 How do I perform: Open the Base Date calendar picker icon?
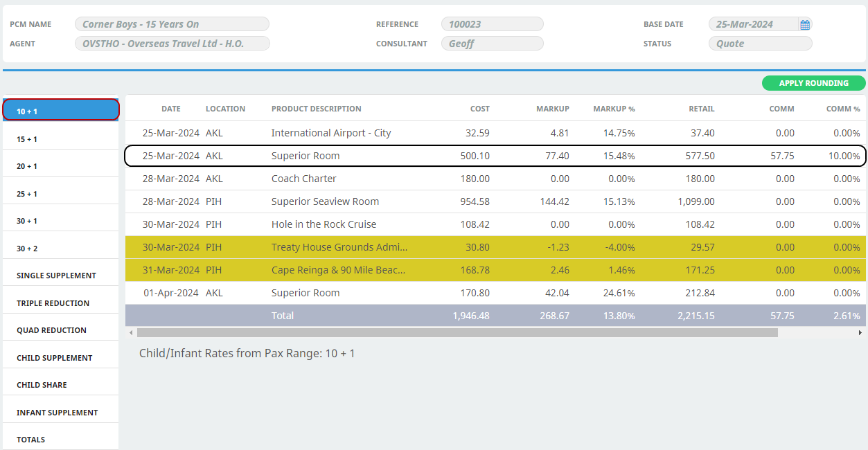click(804, 25)
